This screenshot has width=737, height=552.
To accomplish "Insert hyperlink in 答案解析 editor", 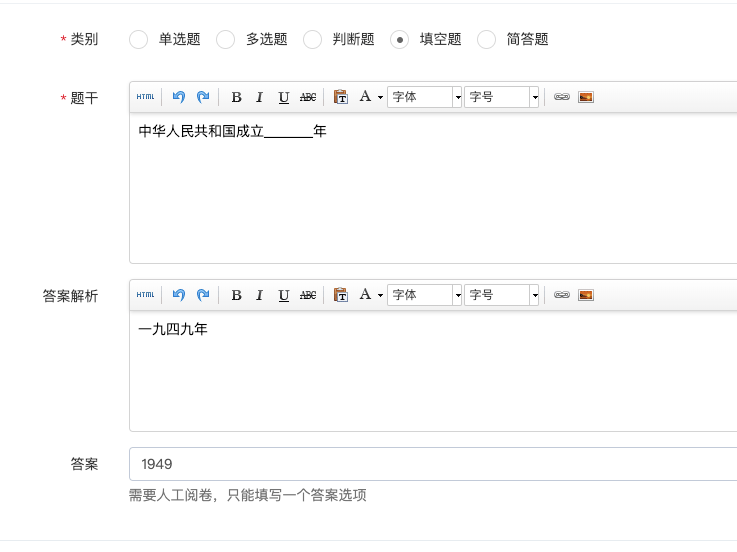I will point(562,295).
